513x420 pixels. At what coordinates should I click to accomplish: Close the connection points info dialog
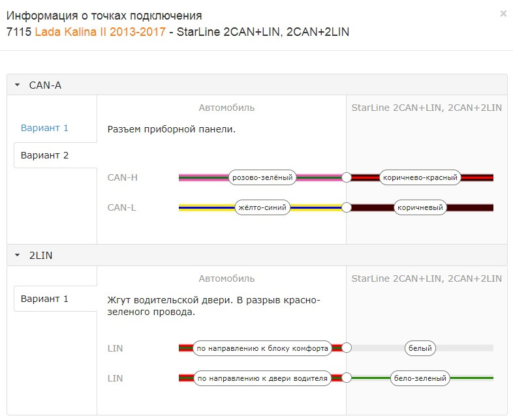(x=503, y=13)
